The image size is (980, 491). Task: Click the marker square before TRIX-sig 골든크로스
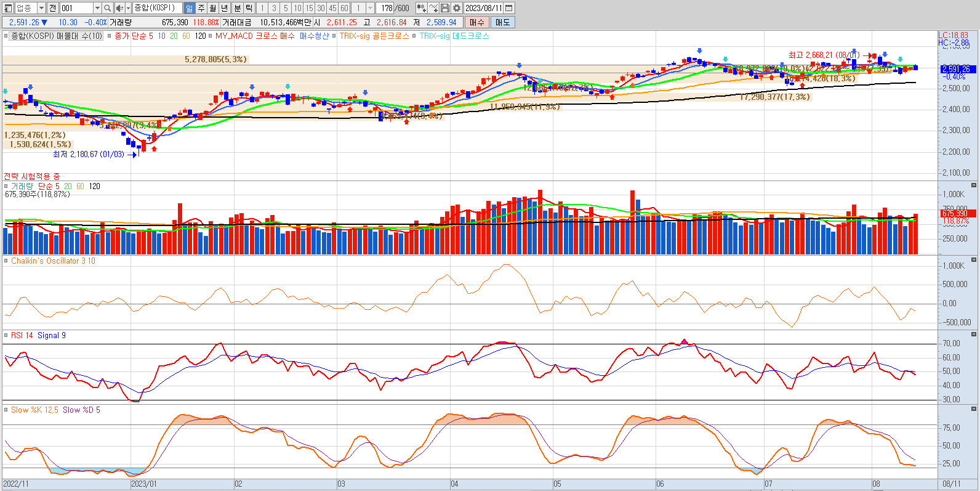(334, 36)
